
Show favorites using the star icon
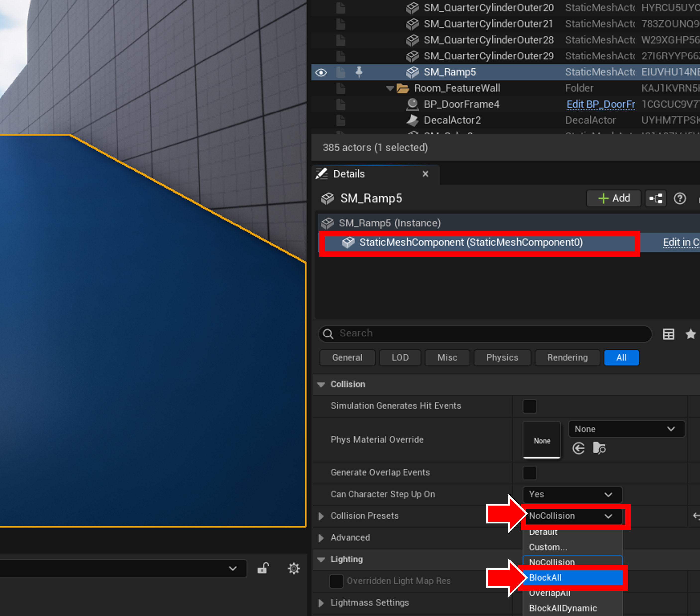pyautogui.click(x=690, y=334)
